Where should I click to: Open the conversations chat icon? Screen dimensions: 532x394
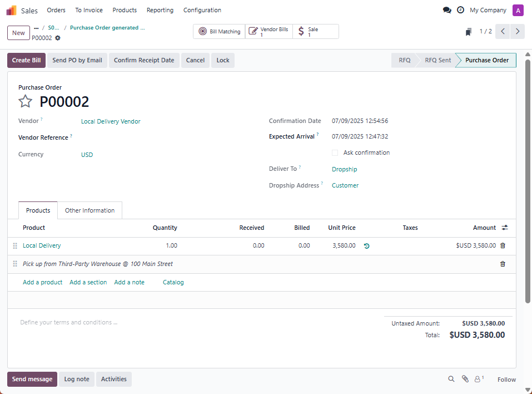446,10
